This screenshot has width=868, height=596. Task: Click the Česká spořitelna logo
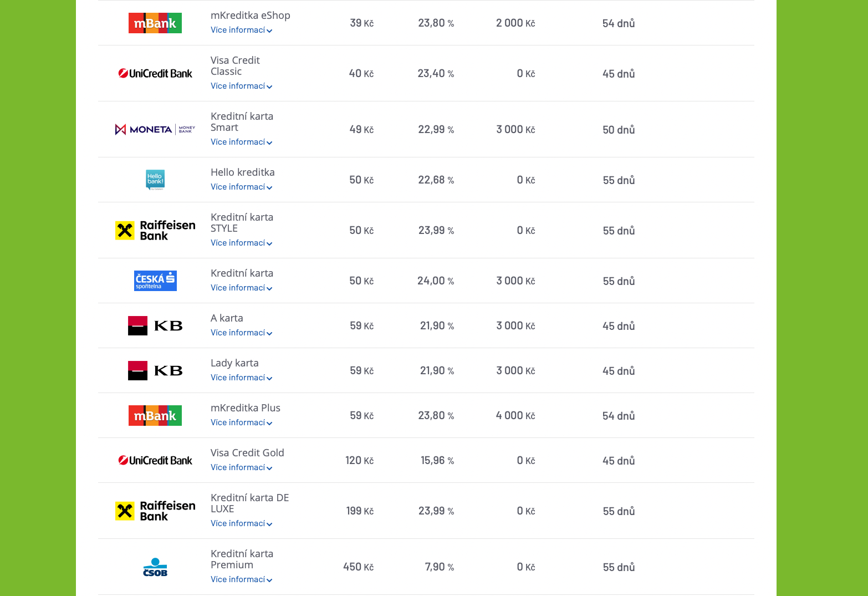(155, 281)
